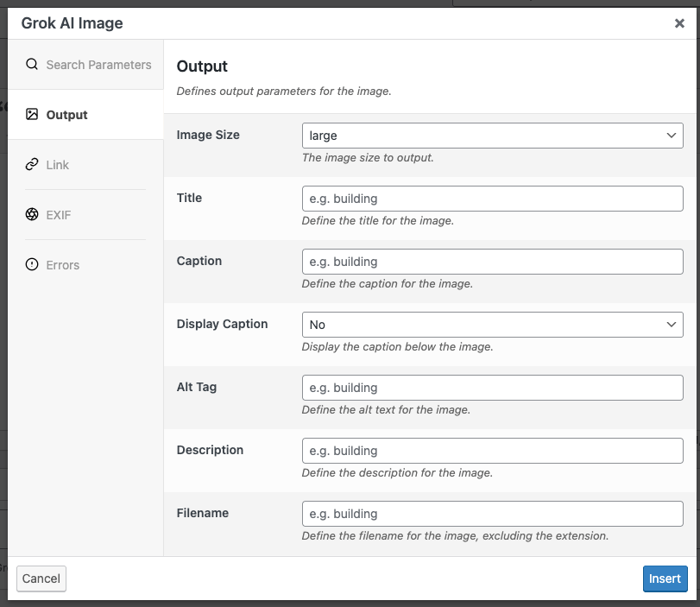
Task: Click into the Caption text field
Action: coord(492,262)
